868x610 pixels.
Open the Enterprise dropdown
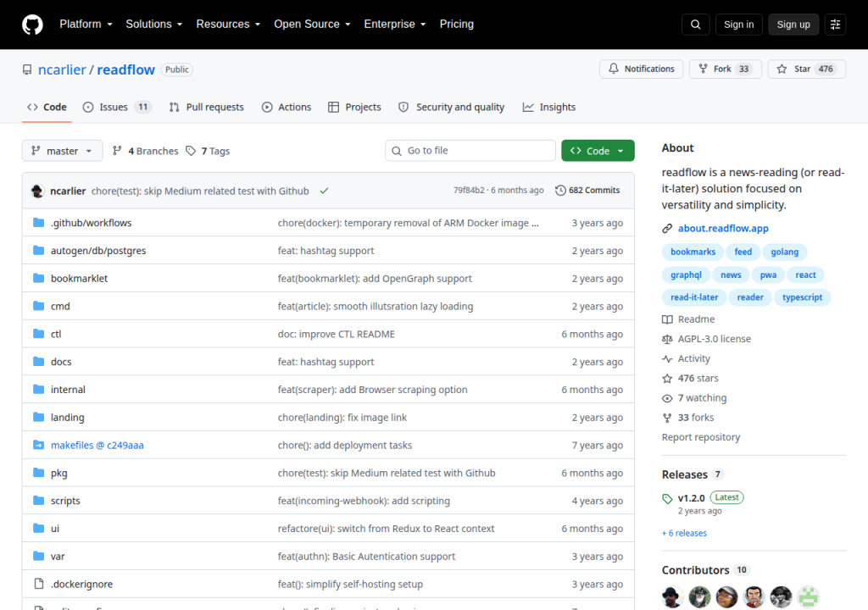(x=395, y=25)
